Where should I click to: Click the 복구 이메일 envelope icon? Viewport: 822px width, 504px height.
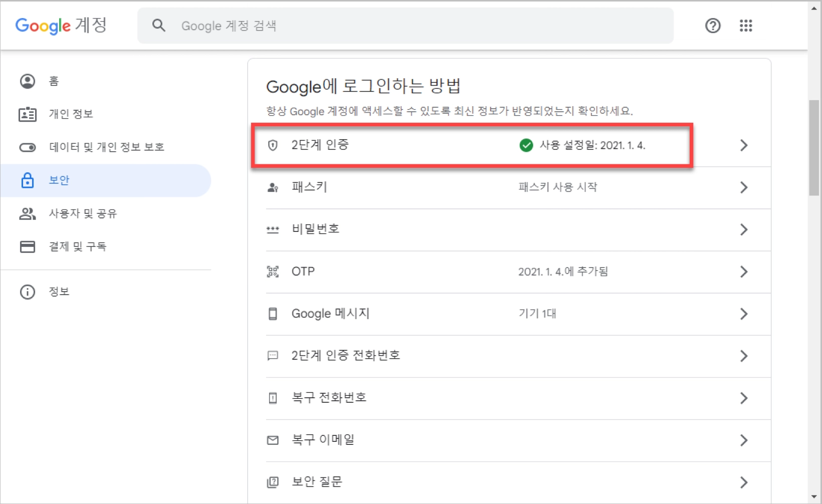pyautogui.click(x=273, y=440)
